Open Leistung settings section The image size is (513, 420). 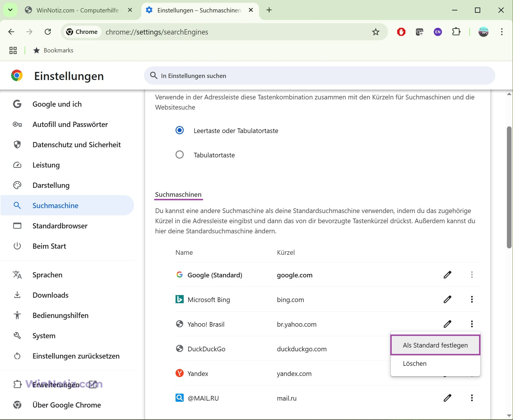coord(67,165)
